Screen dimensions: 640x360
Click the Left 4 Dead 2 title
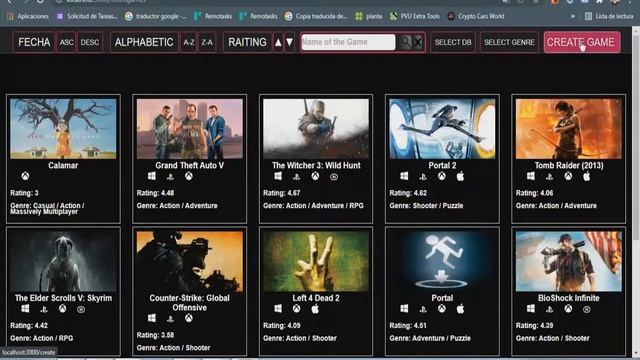click(316, 298)
